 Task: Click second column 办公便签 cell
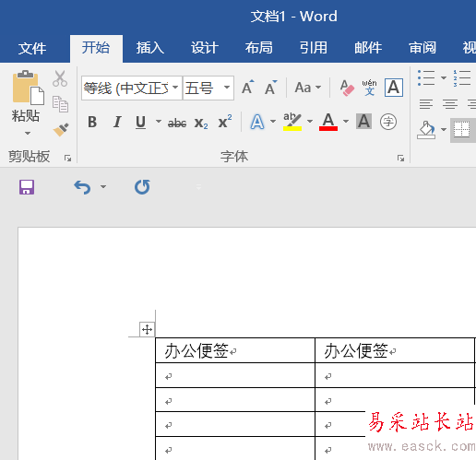(x=395, y=350)
